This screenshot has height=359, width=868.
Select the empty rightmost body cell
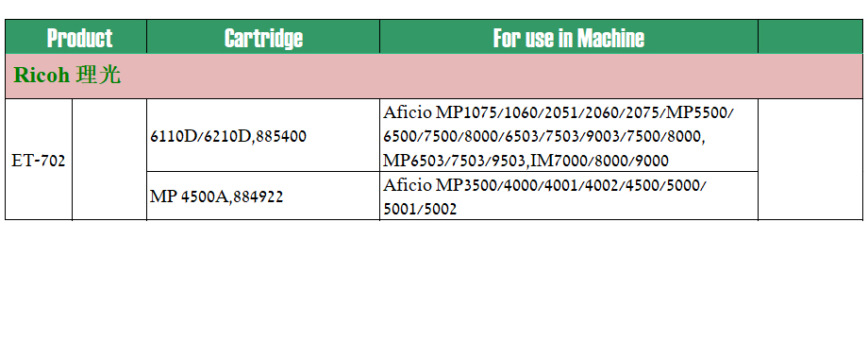(x=810, y=160)
